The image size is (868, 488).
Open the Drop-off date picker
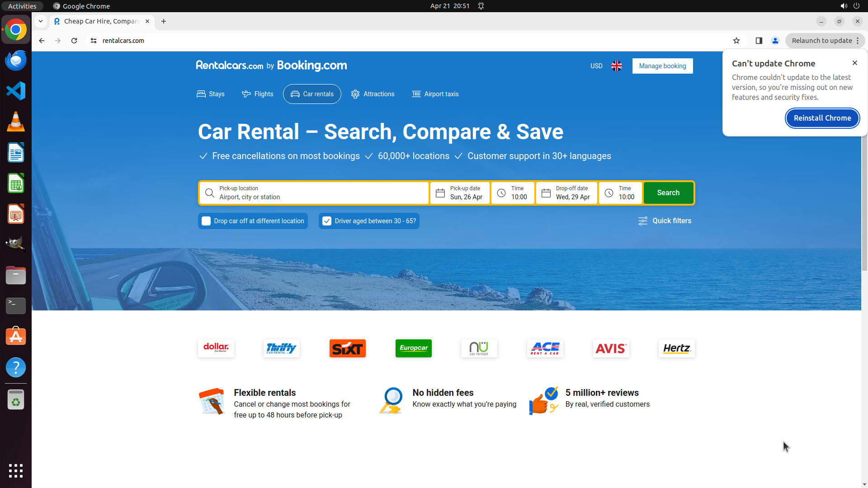pyautogui.click(x=566, y=193)
